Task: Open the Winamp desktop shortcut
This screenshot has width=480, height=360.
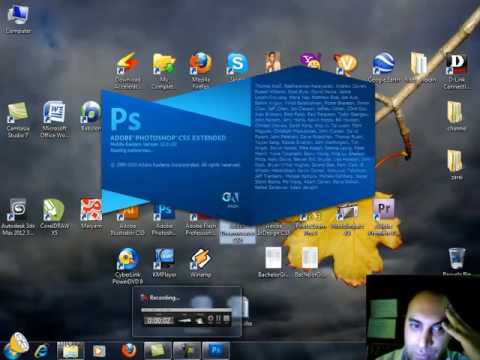Action: coord(201,263)
